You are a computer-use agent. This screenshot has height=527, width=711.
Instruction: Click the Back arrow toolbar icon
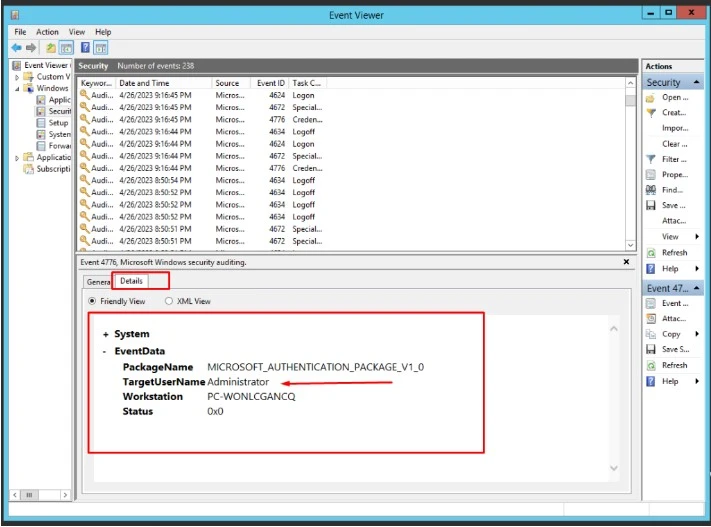click(x=17, y=48)
